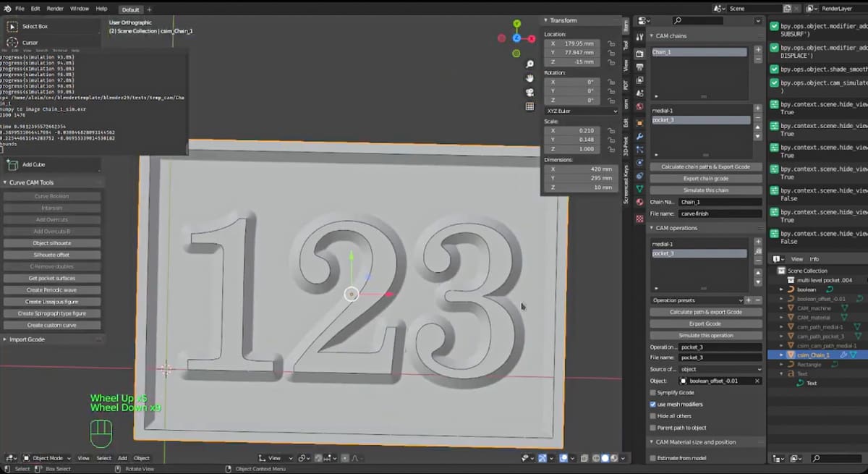Click Calculate chain paths & Export Gcode
868x474 pixels.
click(705, 166)
